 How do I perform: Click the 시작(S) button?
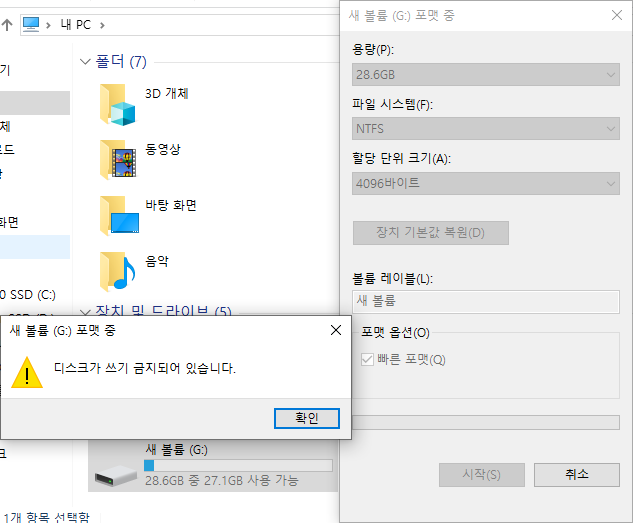[x=482, y=475]
